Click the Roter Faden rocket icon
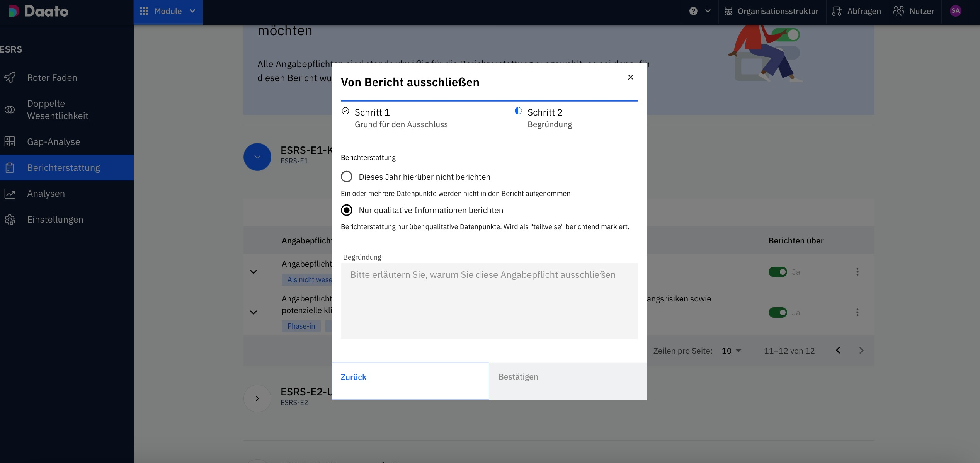 point(10,78)
